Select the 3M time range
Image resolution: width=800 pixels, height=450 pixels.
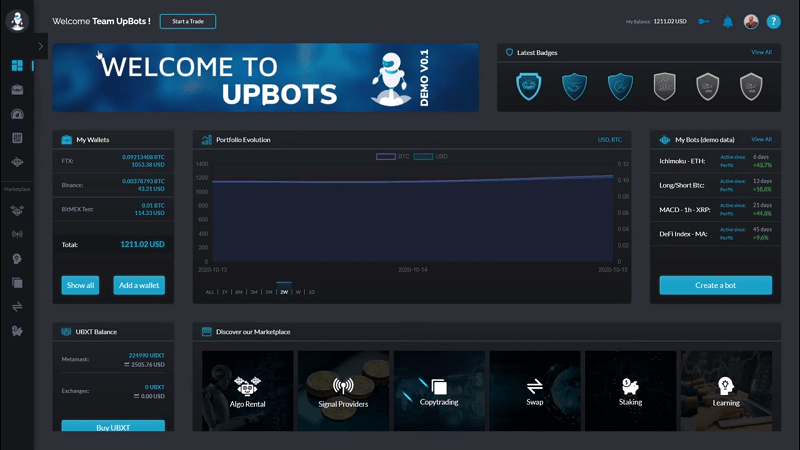point(254,292)
